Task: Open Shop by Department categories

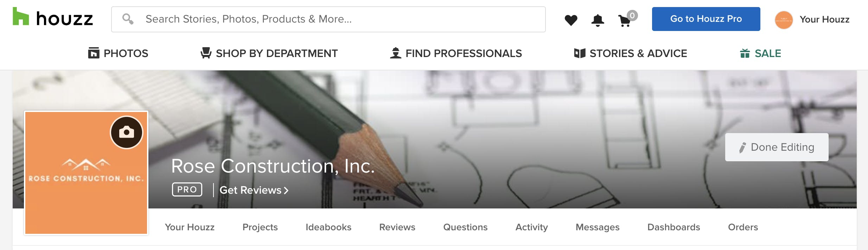Action: 276,53
